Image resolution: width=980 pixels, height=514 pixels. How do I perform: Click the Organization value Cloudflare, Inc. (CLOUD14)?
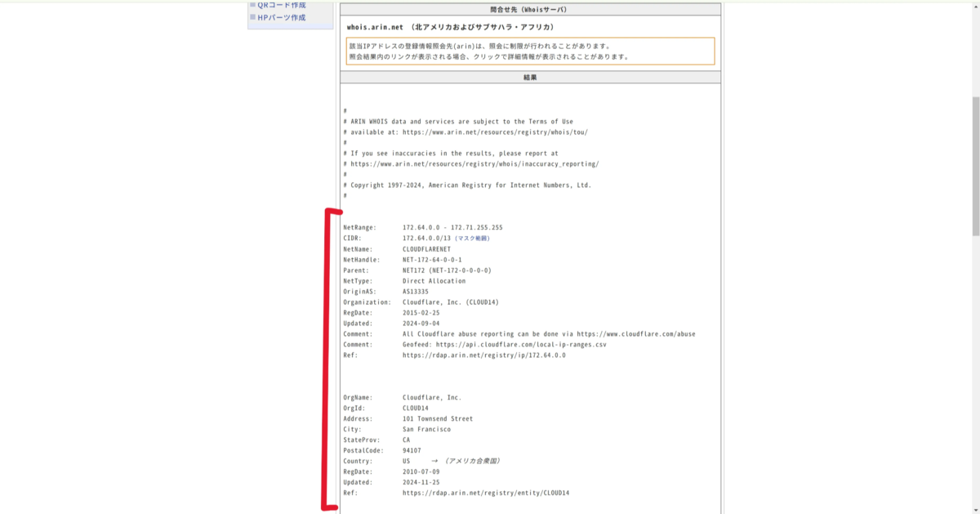coord(451,302)
